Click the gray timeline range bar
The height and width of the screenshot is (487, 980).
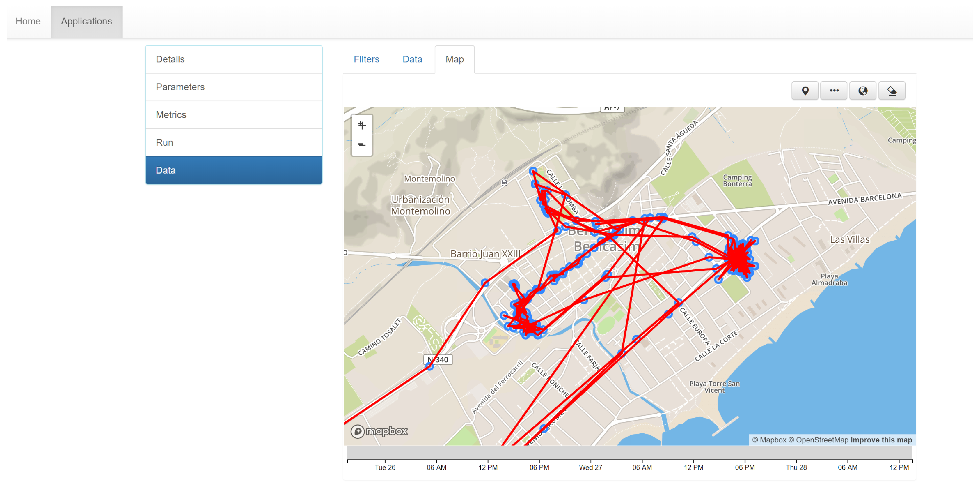click(630, 452)
